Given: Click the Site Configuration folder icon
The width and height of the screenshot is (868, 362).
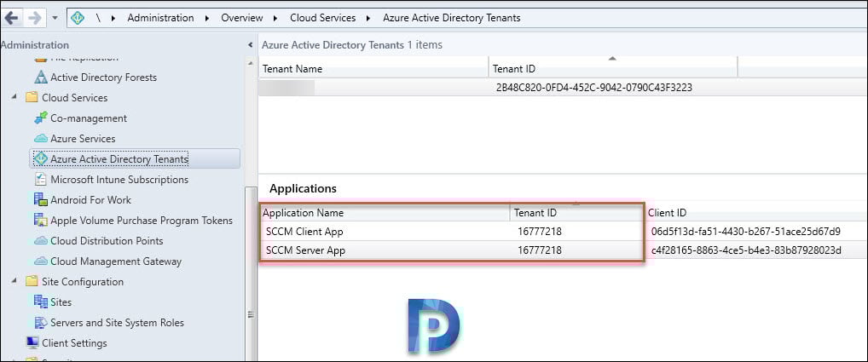Looking at the screenshot, I should pyautogui.click(x=32, y=282).
